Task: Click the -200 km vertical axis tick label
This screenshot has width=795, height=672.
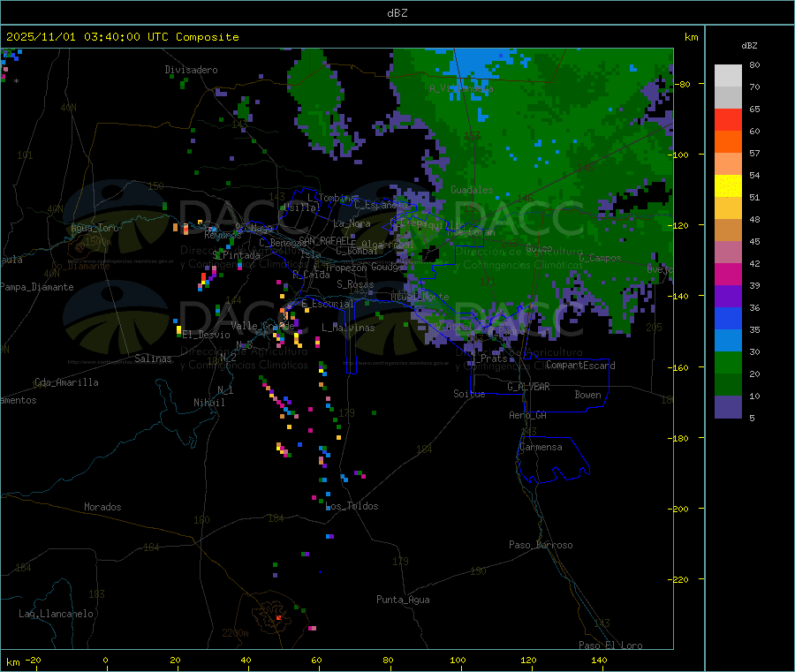Action: pyautogui.click(x=678, y=509)
